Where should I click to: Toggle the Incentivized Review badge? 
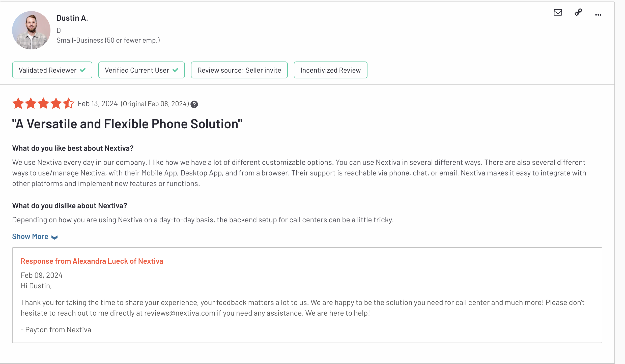(330, 70)
